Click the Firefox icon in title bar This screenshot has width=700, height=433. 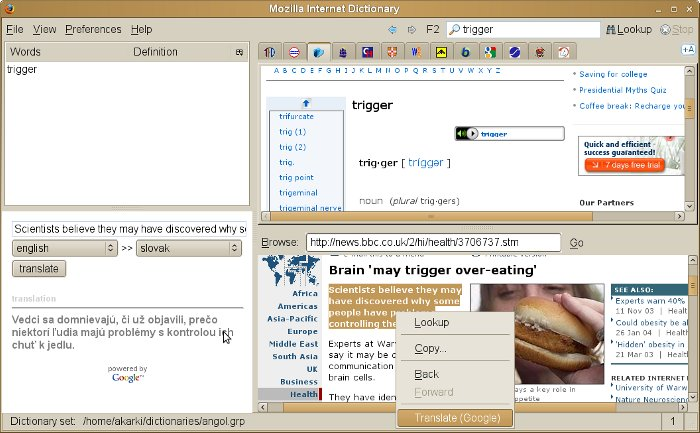[8, 8]
